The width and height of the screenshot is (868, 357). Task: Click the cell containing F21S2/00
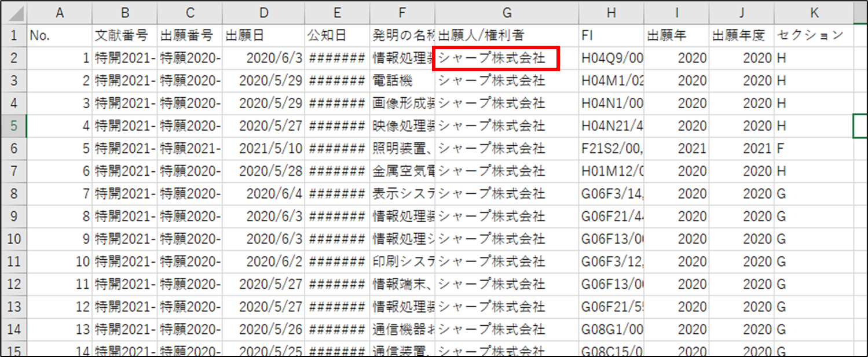tap(611, 149)
